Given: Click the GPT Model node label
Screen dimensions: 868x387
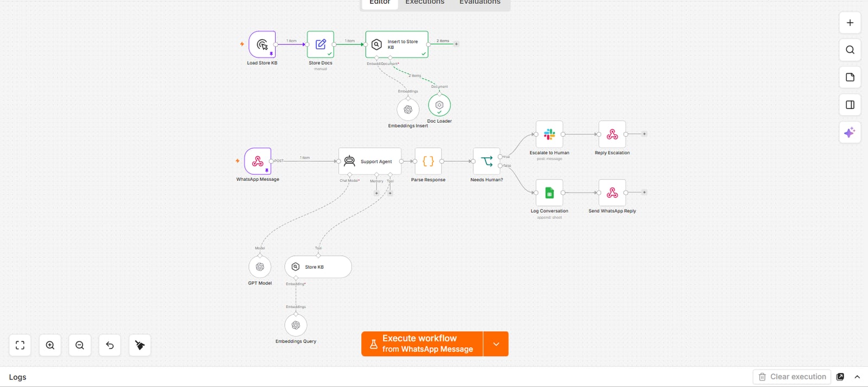Looking at the screenshot, I should coord(260,283).
